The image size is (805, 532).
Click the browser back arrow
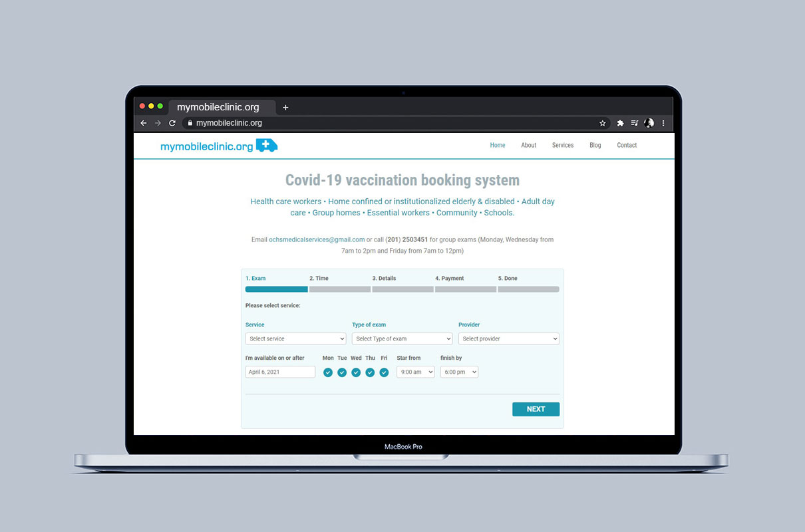pos(143,123)
